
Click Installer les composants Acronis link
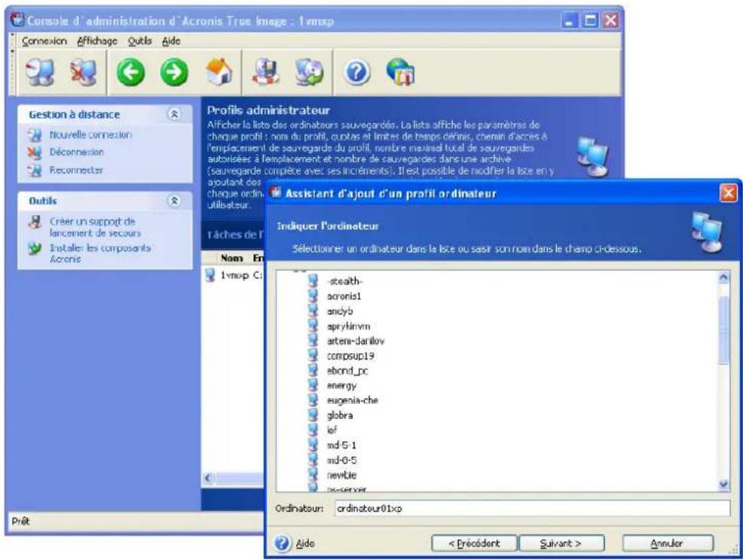100,254
